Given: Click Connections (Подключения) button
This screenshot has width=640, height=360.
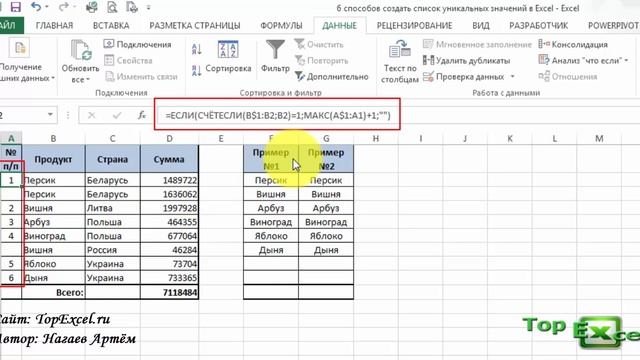Looking at the screenshot, I should pos(138,44).
